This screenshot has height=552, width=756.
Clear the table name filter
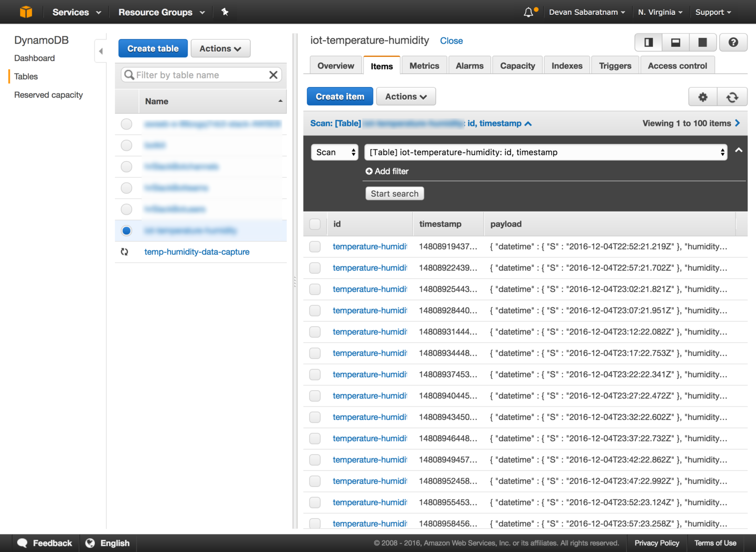273,75
